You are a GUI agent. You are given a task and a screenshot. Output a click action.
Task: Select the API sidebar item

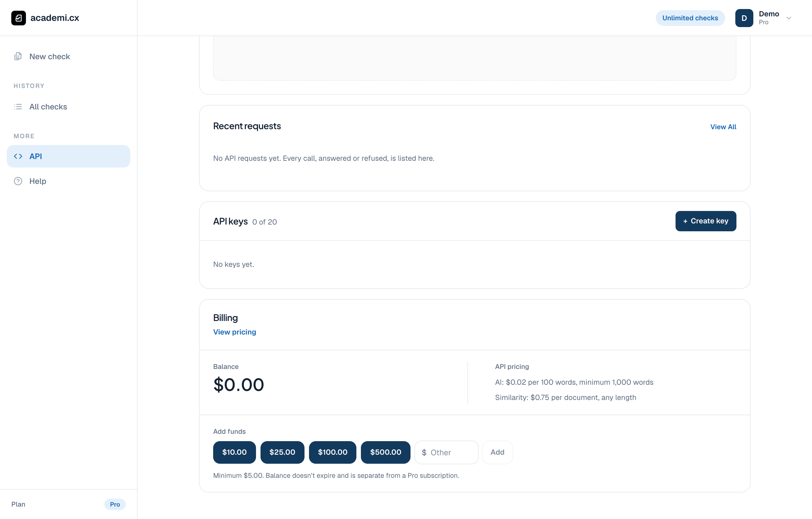point(69,156)
